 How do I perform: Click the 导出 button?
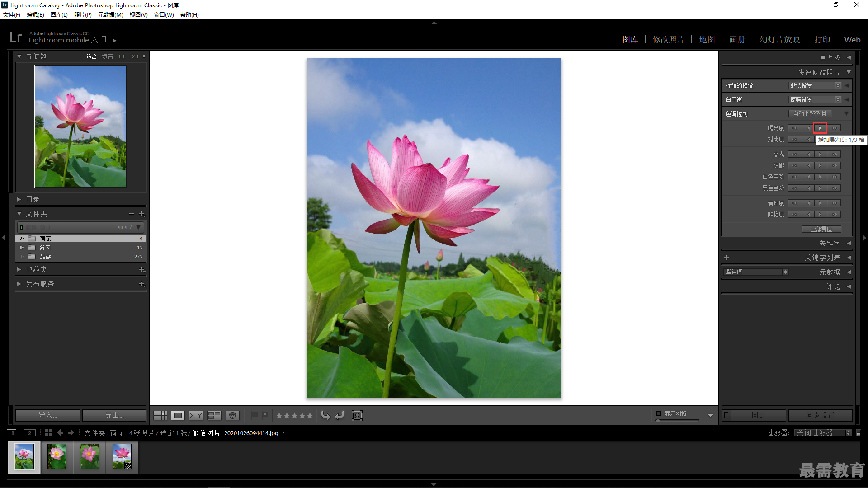point(114,415)
